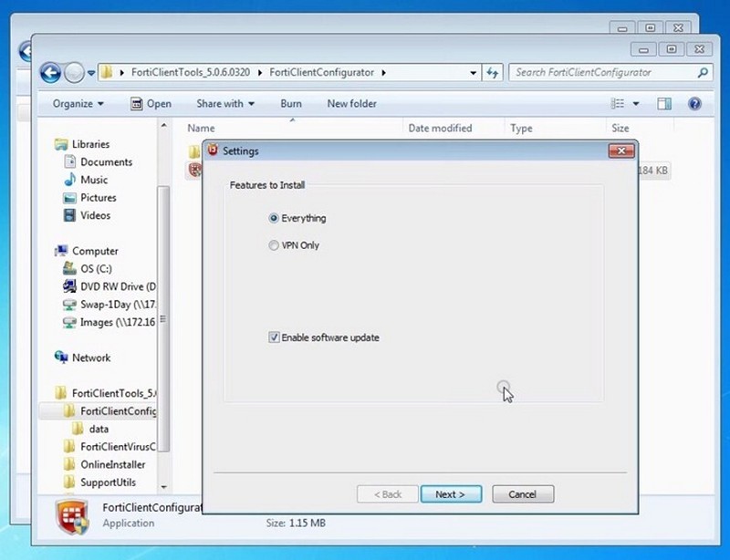Select the FortiClientTools_5 folder in tree

[114, 393]
